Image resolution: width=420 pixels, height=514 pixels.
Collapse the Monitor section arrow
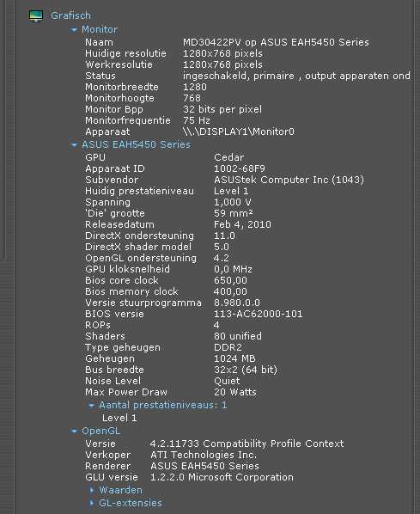point(74,30)
